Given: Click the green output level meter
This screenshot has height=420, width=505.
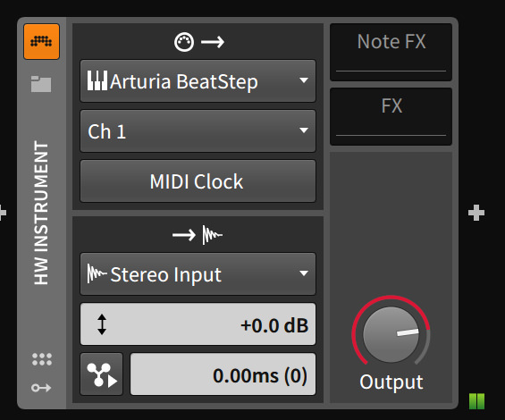Looking at the screenshot, I should [476, 401].
